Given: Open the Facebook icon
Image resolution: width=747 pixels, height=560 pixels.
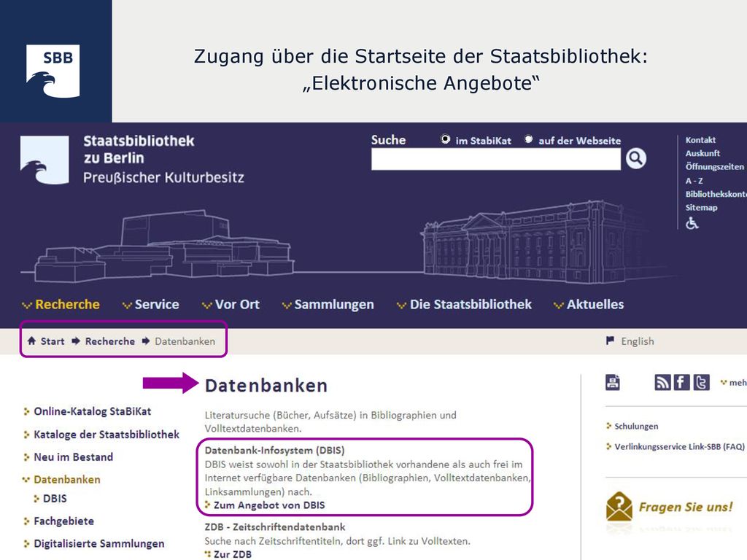Looking at the screenshot, I should 682,382.
